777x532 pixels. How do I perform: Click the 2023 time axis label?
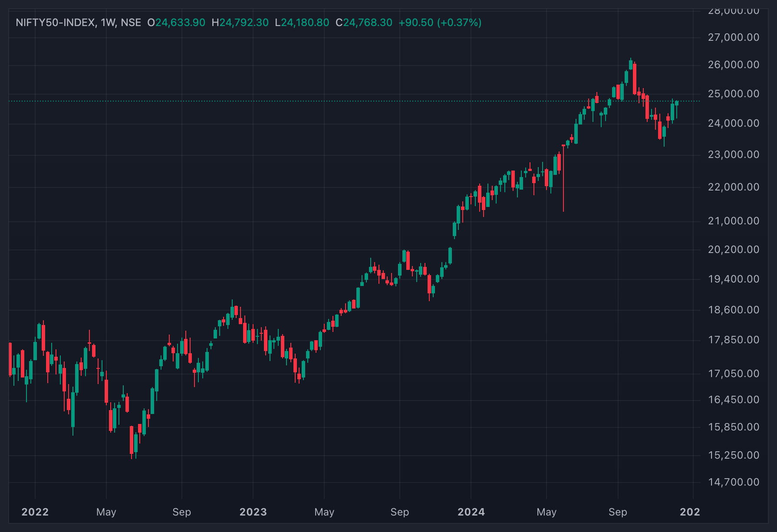tap(253, 512)
